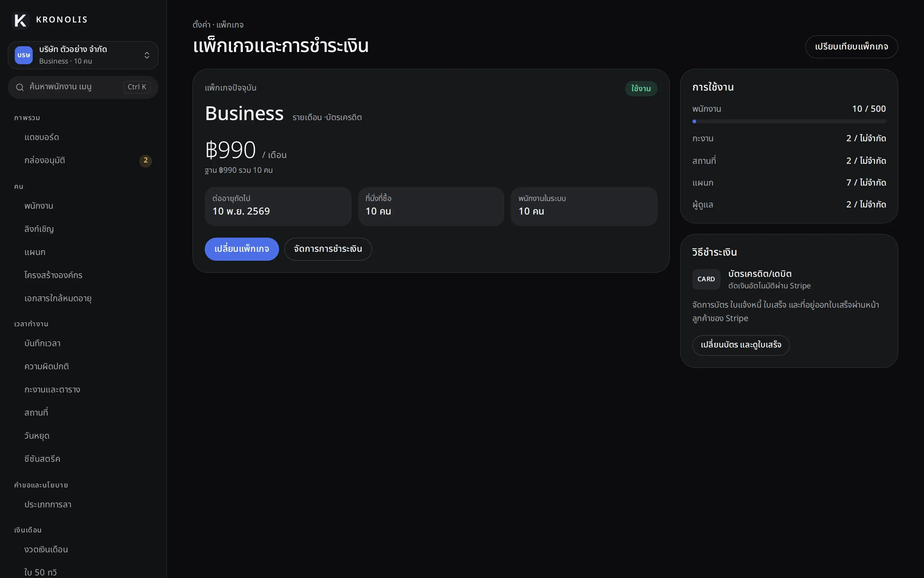This screenshot has width=924, height=578.
Task: Click the green ใช้งาน status badge
Action: (x=641, y=89)
